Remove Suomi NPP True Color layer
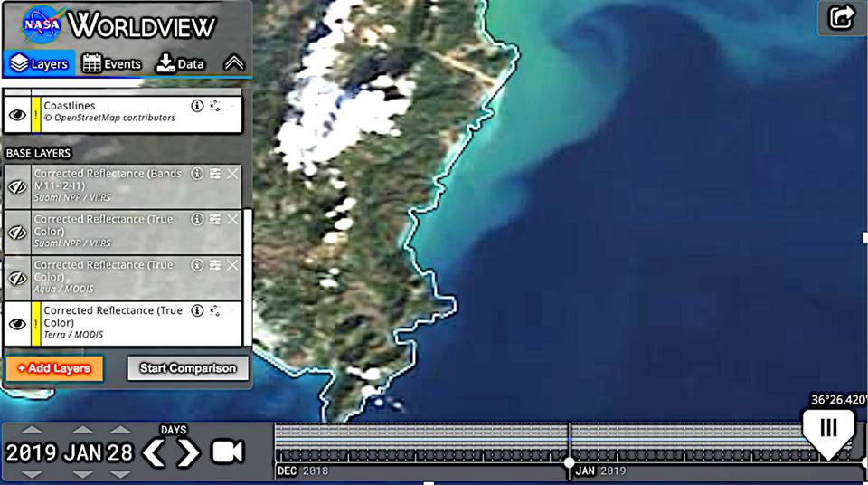 (x=232, y=219)
